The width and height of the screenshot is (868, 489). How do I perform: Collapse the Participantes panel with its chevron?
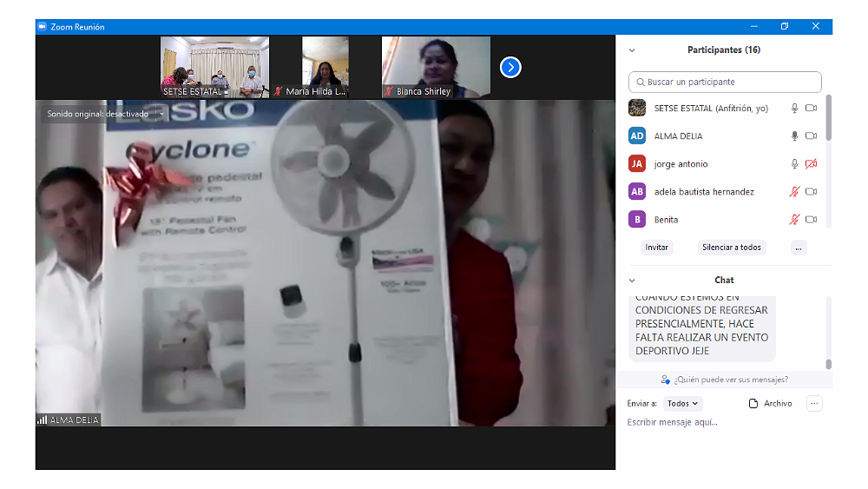[632, 50]
